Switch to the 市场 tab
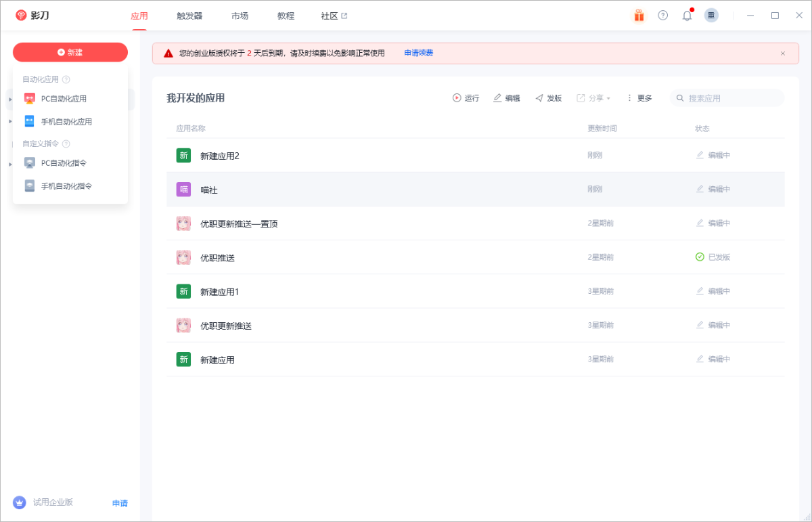 (x=240, y=16)
